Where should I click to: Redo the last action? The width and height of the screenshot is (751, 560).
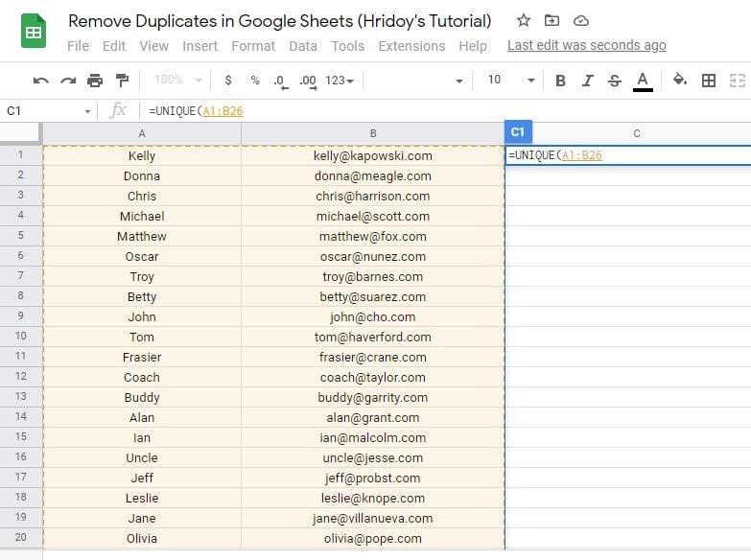[68, 81]
